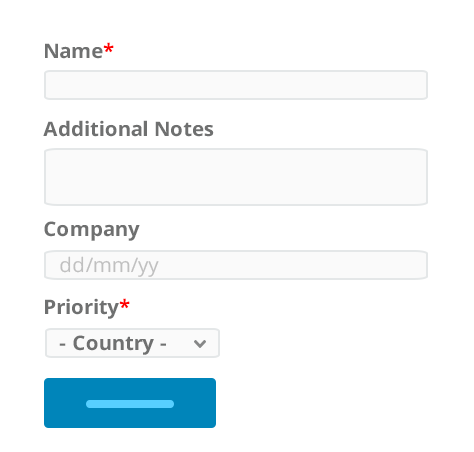This screenshot has width=474, height=452.
Task: Select the '- Country -' placeholder text
Action: pos(113,343)
